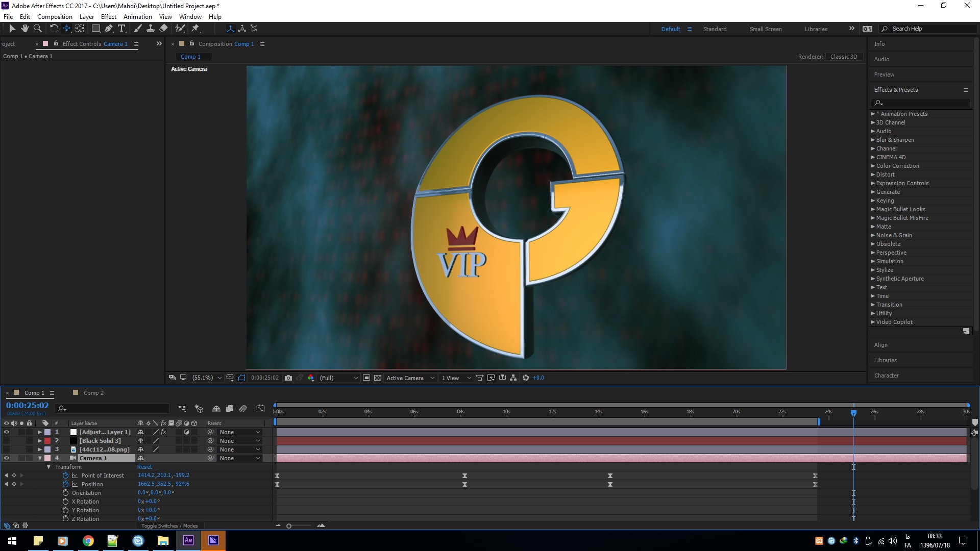The width and height of the screenshot is (980, 551).
Task: Select the Rotation tool
Action: (54, 29)
